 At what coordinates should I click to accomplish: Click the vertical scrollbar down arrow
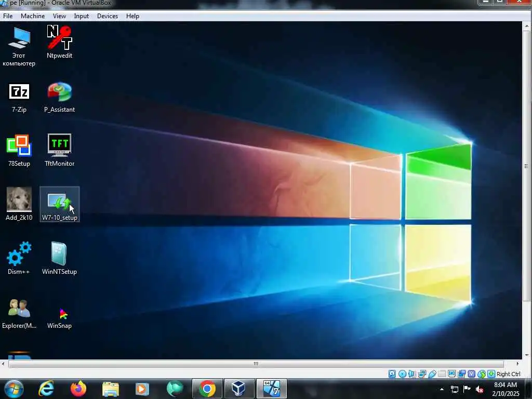[x=526, y=355]
